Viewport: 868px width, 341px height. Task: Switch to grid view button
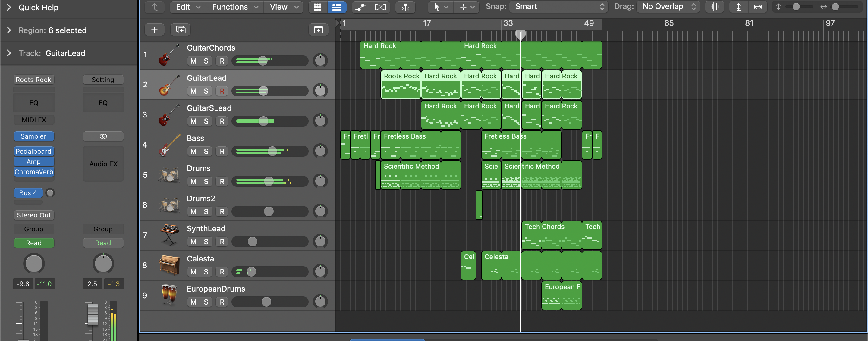coord(317,7)
